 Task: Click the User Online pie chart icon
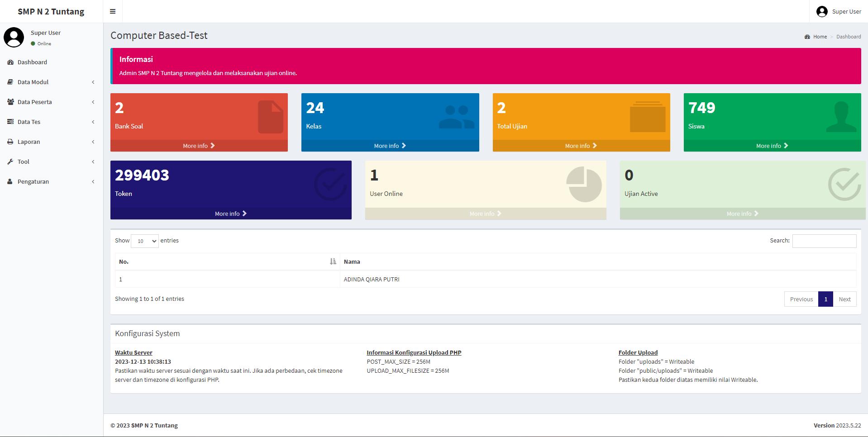(584, 184)
